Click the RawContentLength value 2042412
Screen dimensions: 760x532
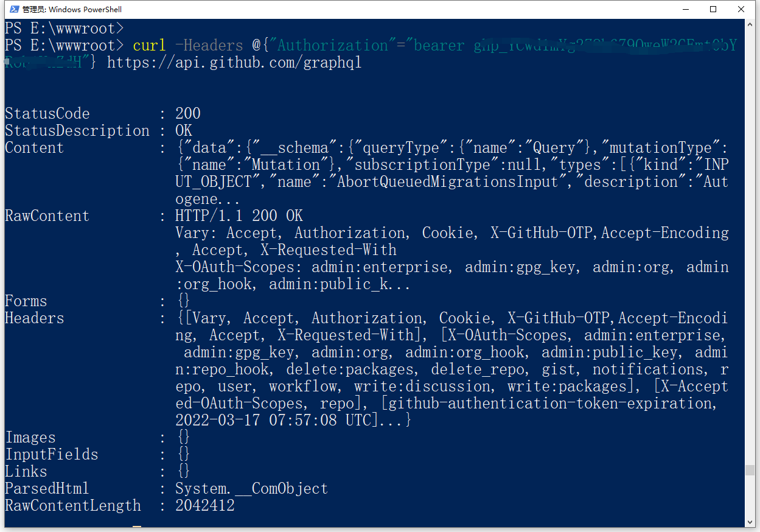tap(204, 505)
